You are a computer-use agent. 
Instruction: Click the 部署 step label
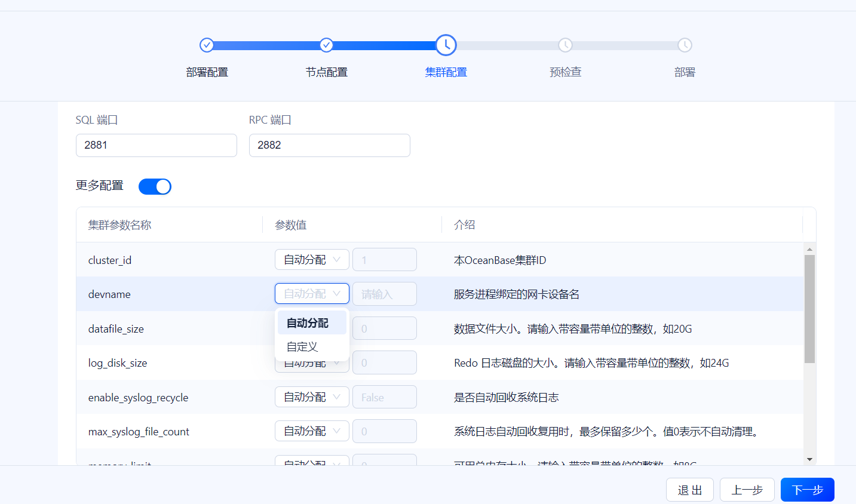click(685, 72)
